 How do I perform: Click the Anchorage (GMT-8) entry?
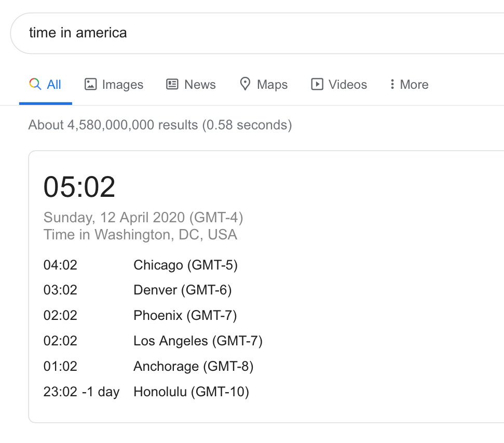(193, 366)
